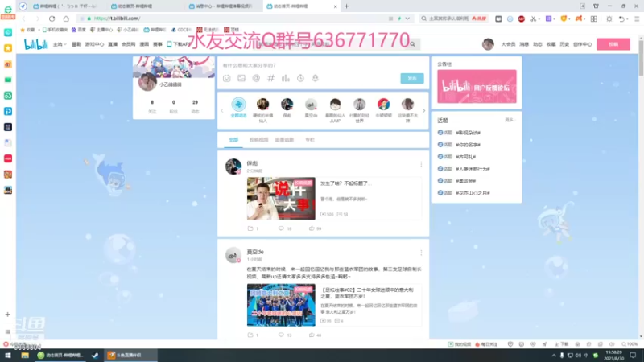Click the plus icon in browser sidebar

[7, 315]
